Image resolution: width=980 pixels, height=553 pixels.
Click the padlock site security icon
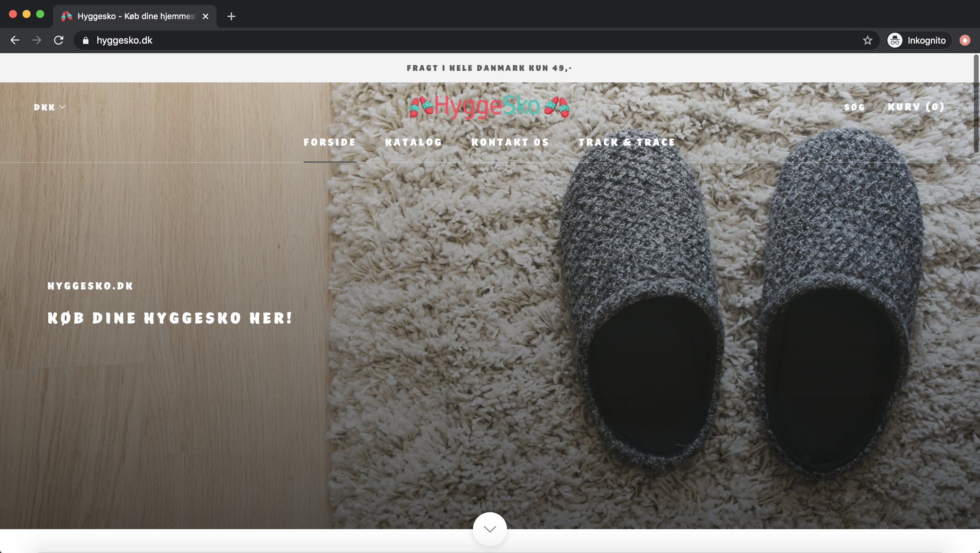(x=86, y=40)
